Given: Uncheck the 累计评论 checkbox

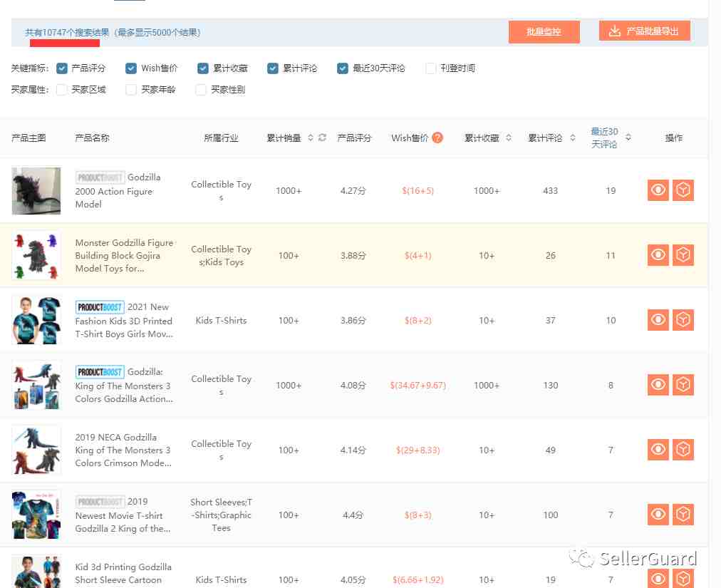Looking at the screenshot, I should (x=273, y=68).
